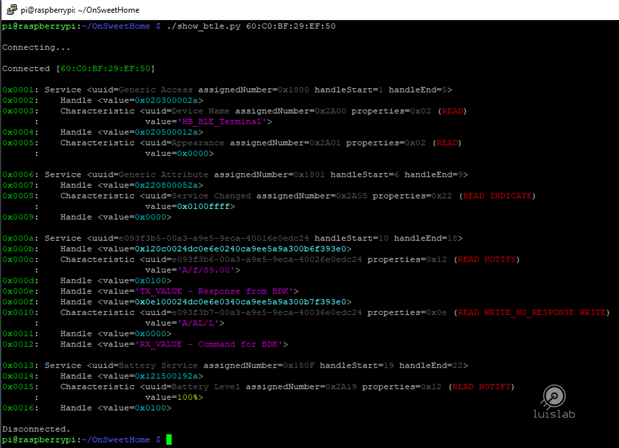
Task: Click 'READ NOTIFY' flags on the 0x000c row
Action: point(487,260)
